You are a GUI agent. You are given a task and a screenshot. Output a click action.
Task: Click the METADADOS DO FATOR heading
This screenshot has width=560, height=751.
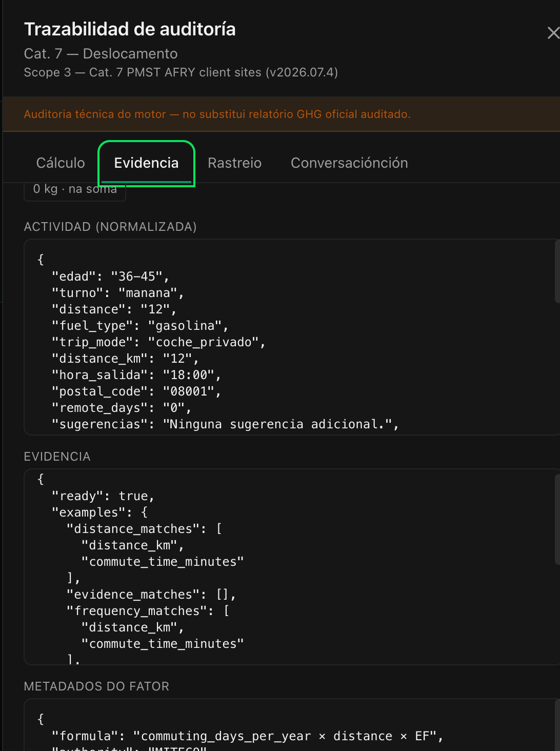click(x=96, y=686)
